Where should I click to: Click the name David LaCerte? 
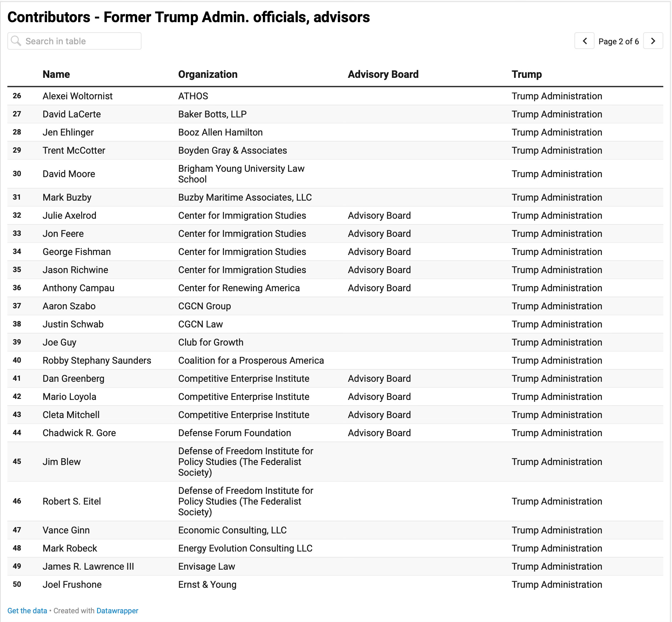pyautogui.click(x=72, y=114)
